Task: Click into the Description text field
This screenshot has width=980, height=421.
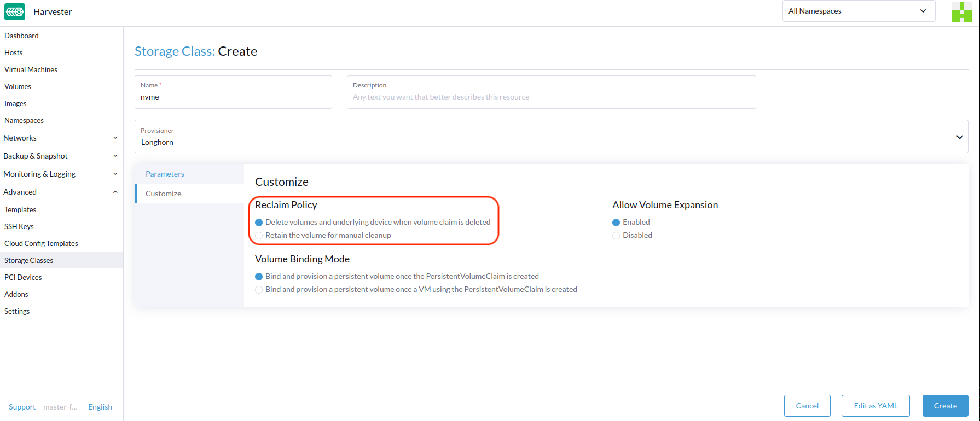Action: coord(550,97)
